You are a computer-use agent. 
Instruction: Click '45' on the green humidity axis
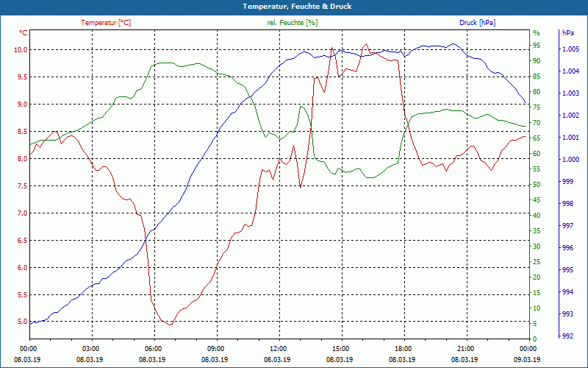point(537,200)
